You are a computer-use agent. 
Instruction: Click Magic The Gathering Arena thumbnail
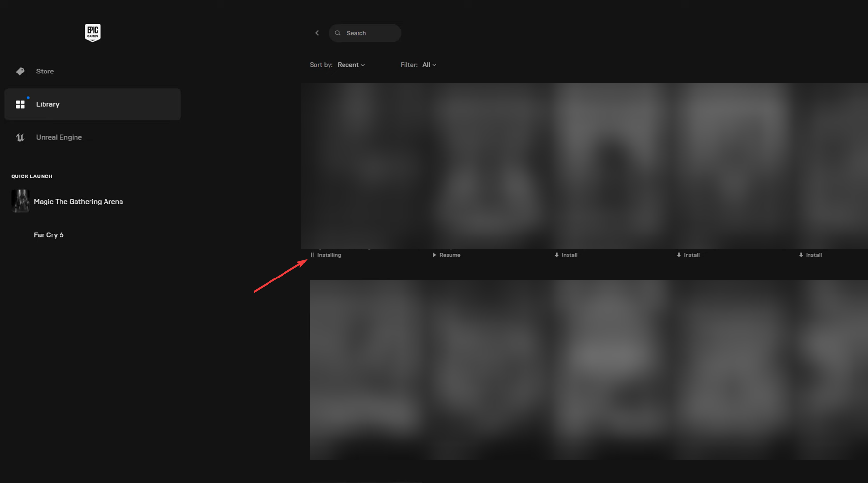click(x=20, y=201)
